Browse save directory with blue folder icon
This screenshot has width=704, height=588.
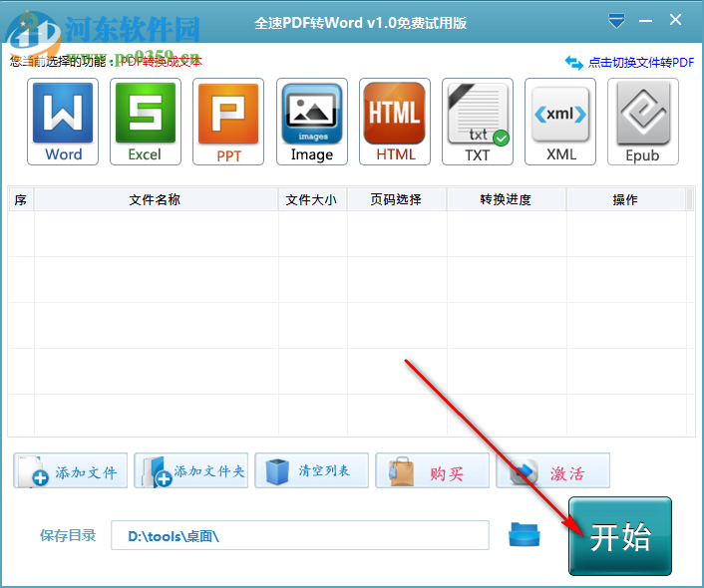[525, 534]
